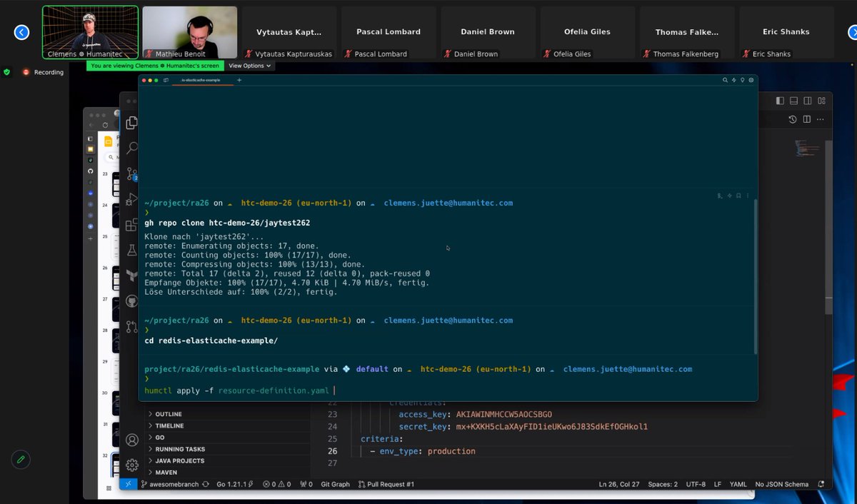The height and width of the screenshot is (504, 857).
Task: Click the awesomebranch git branch status item
Action: click(x=170, y=484)
